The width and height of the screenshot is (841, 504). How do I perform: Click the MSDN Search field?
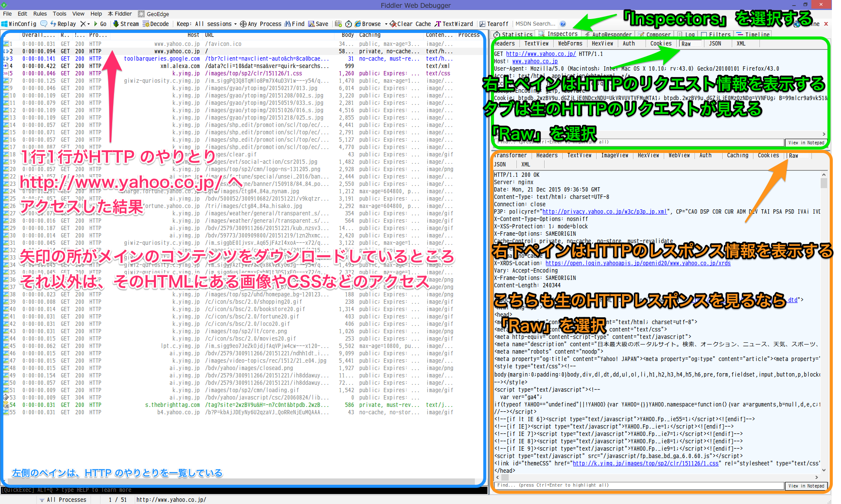coord(536,24)
